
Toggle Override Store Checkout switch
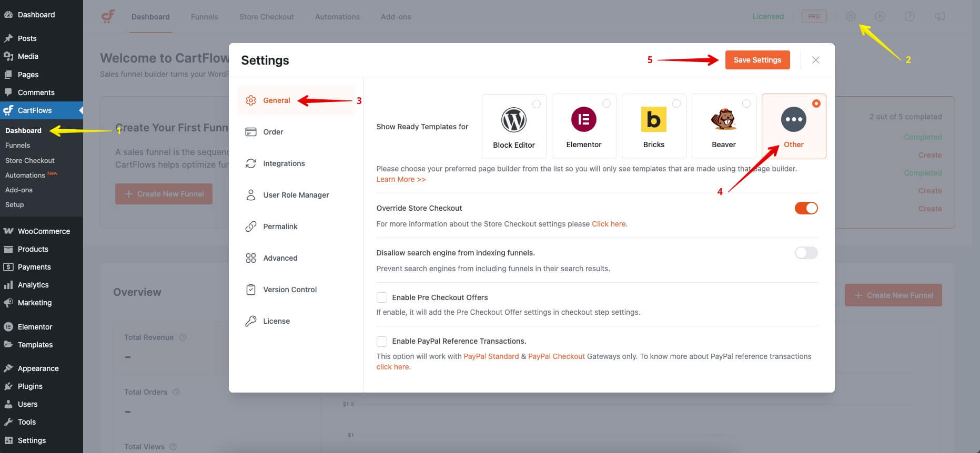tap(806, 208)
